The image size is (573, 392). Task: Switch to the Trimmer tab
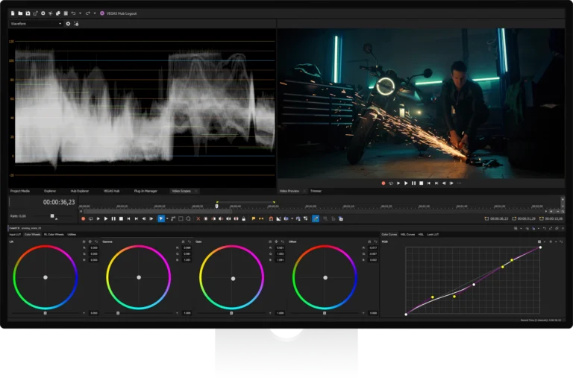[x=316, y=191]
